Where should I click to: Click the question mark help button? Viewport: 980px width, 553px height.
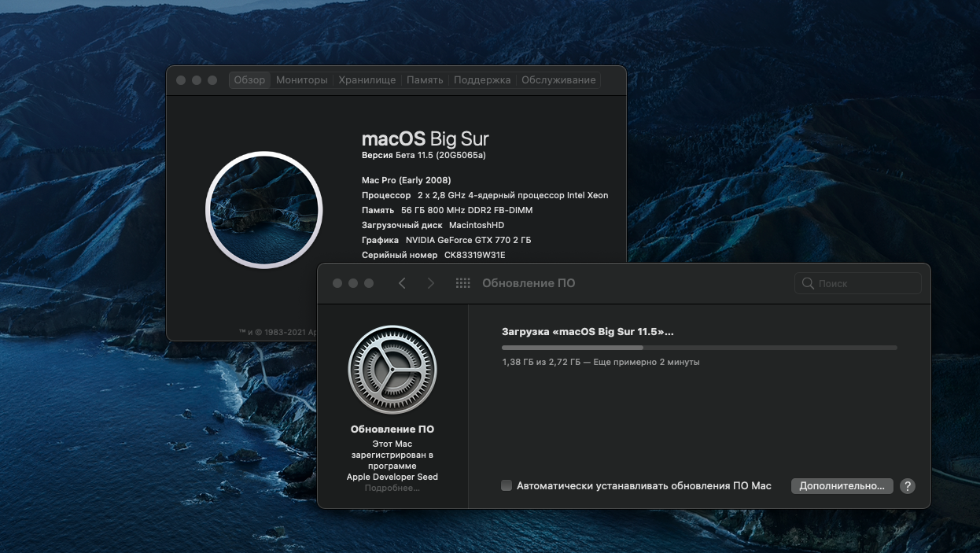(908, 486)
